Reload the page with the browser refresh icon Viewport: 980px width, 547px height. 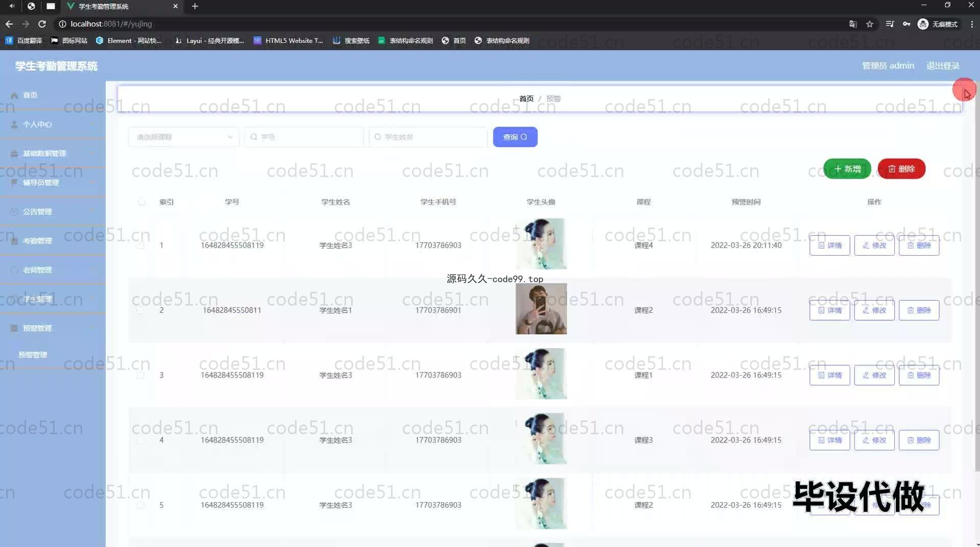tap(42, 24)
